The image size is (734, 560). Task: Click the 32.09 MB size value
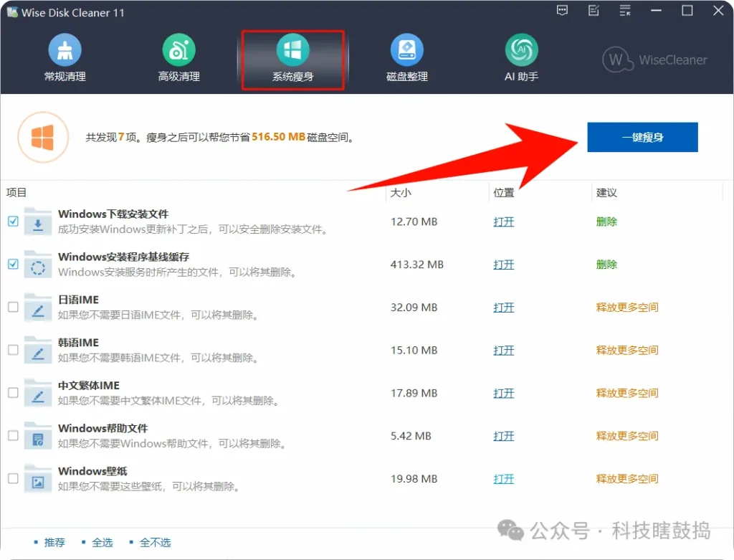[x=414, y=307]
